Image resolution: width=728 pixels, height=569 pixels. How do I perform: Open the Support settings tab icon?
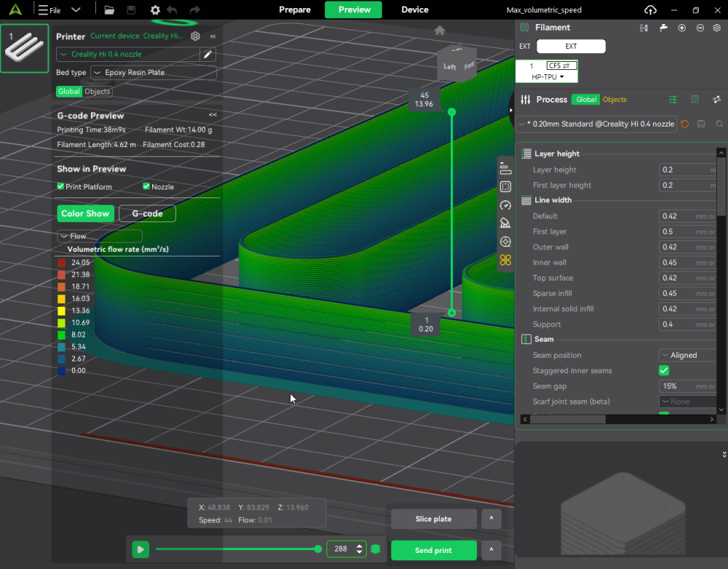pos(505,224)
